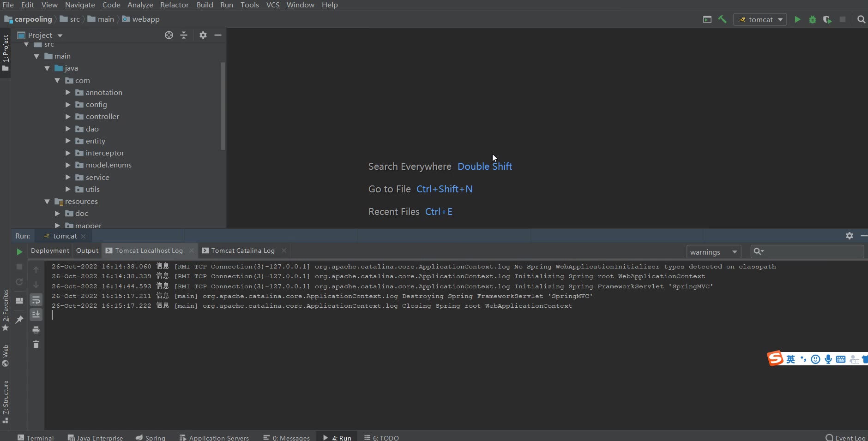This screenshot has height=441, width=868.
Task: Open the warnings log filter dropdown
Action: pyautogui.click(x=713, y=252)
